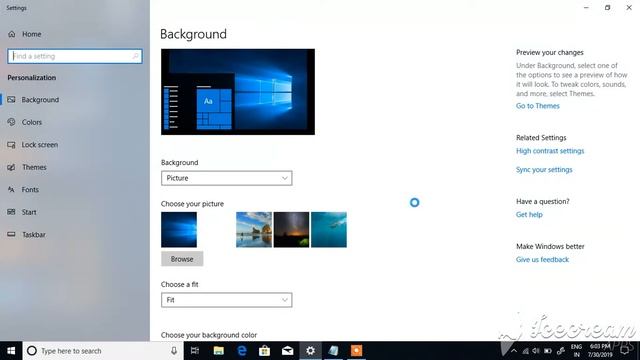Viewport: 640px width, 360px height.
Task: Click the Taskbar bar icon in sidebar
Action: coord(11,234)
